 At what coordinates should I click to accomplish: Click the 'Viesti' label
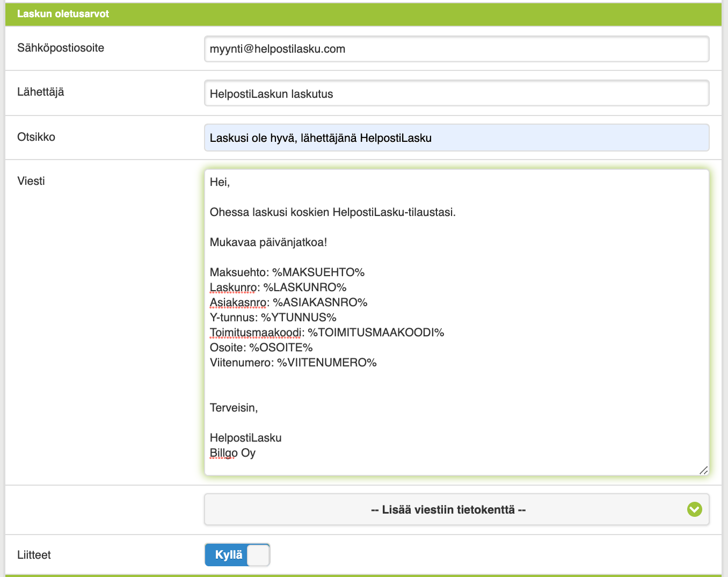coord(31,181)
